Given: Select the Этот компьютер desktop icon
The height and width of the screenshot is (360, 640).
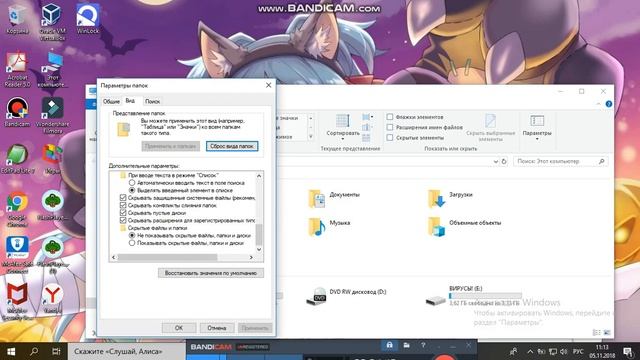Looking at the screenshot, I should click(52, 69).
